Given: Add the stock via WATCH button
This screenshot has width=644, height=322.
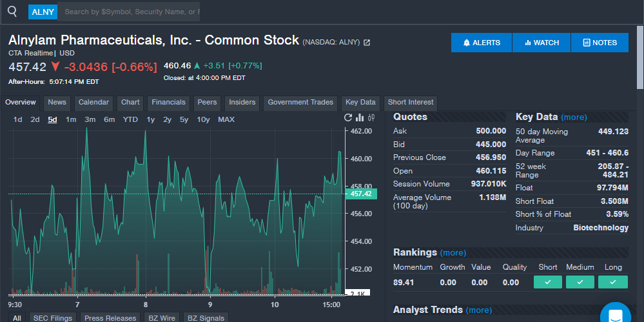Looking at the screenshot, I should pos(542,43).
